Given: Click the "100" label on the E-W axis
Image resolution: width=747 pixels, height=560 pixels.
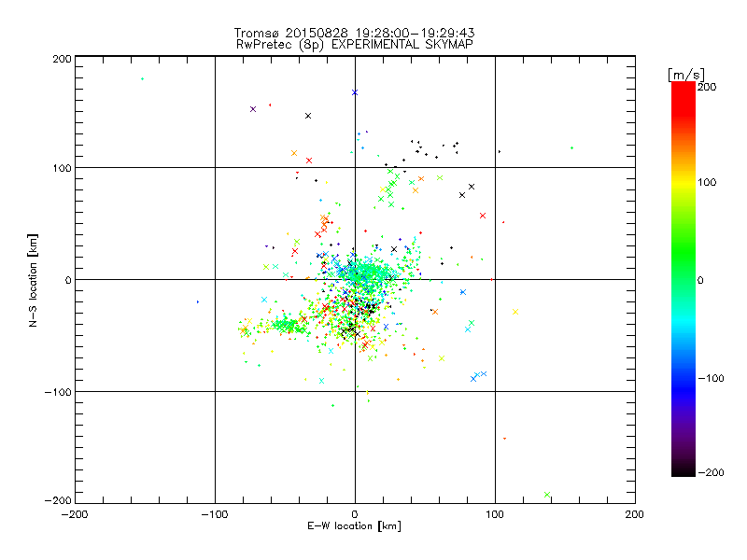Looking at the screenshot, I should [x=495, y=514].
